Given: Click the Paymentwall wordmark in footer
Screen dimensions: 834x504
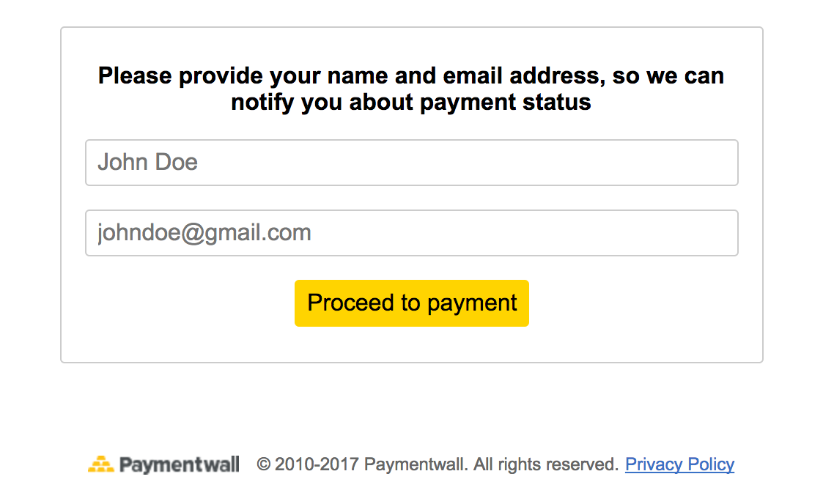Looking at the screenshot, I should pyautogui.click(x=180, y=464).
